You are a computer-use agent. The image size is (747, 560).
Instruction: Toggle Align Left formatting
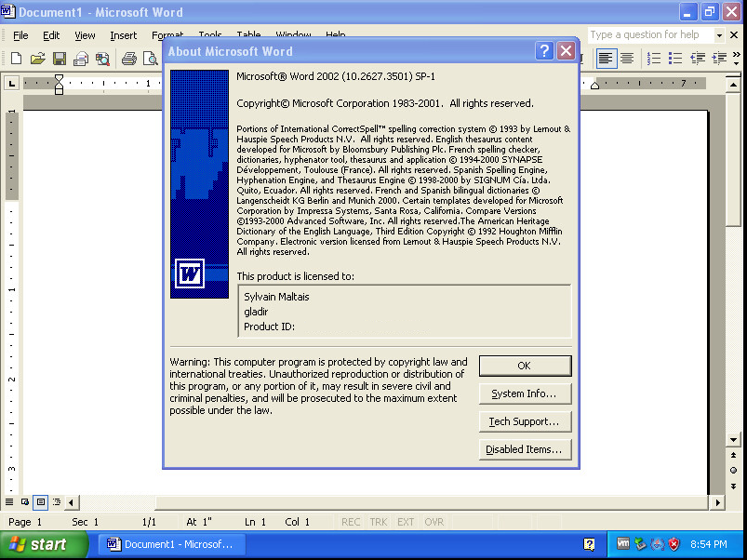click(x=607, y=59)
